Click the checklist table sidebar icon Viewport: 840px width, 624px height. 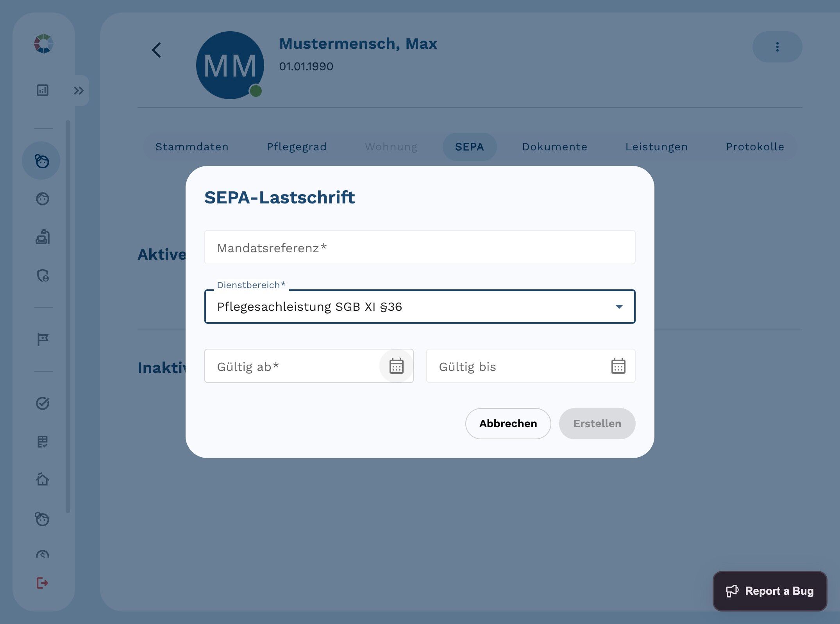(x=43, y=442)
